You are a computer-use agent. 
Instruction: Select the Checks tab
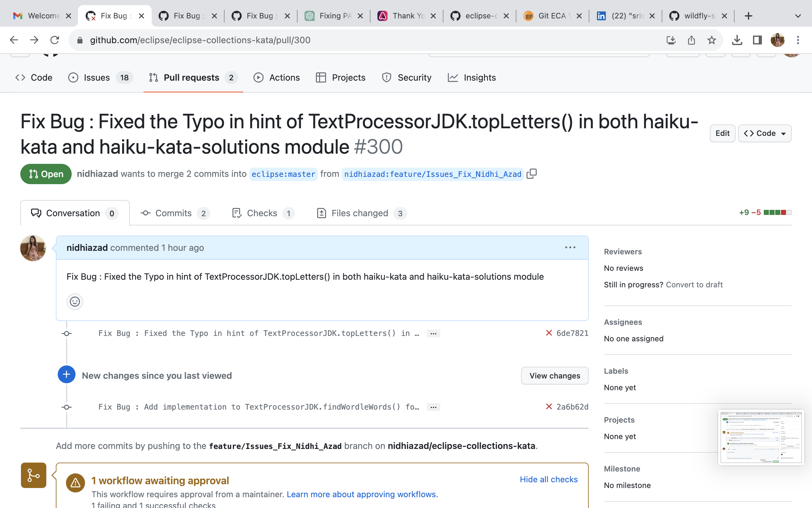click(x=263, y=213)
